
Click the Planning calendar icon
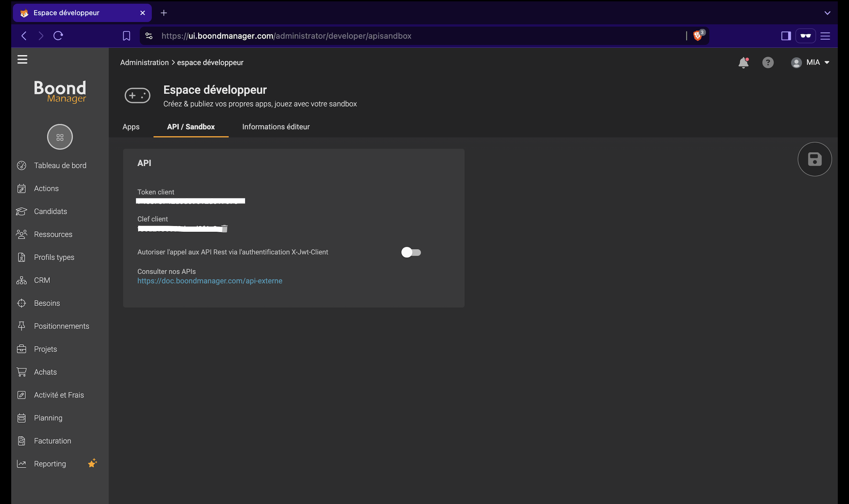pyautogui.click(x=22, y=418)
